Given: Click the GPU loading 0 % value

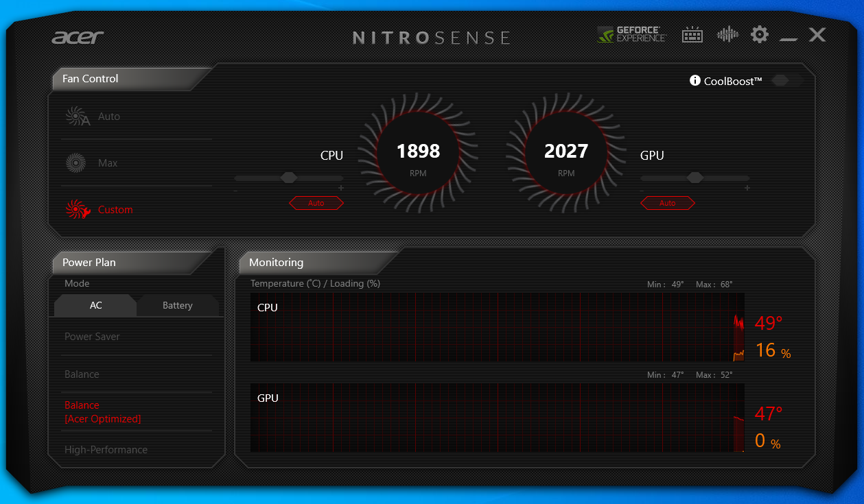Looking at the screenshot, I should coord(768,441).
